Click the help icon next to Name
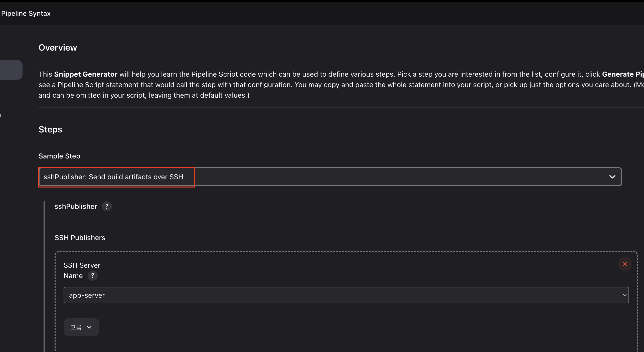 [x=92, y=276]
